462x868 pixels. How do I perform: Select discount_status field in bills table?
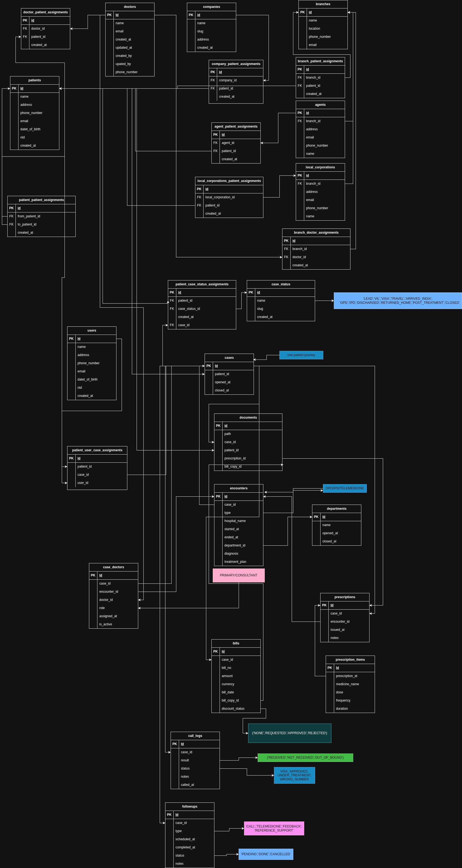(x=233, y=709)
